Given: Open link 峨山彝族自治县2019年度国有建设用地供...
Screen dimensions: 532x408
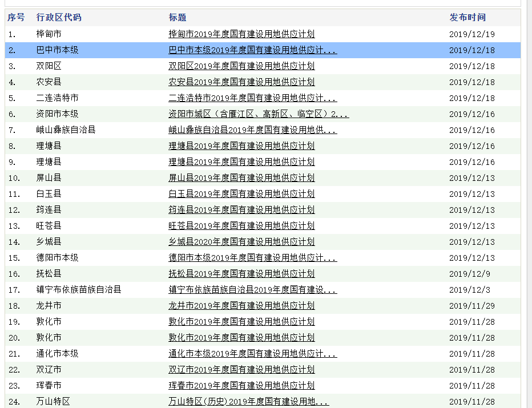Looking at the screenshot, I should tap(252, 130).
